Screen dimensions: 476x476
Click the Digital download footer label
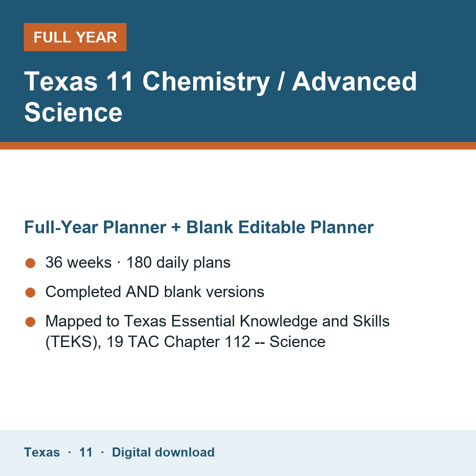pyautogui.click(x=163, y=452)
